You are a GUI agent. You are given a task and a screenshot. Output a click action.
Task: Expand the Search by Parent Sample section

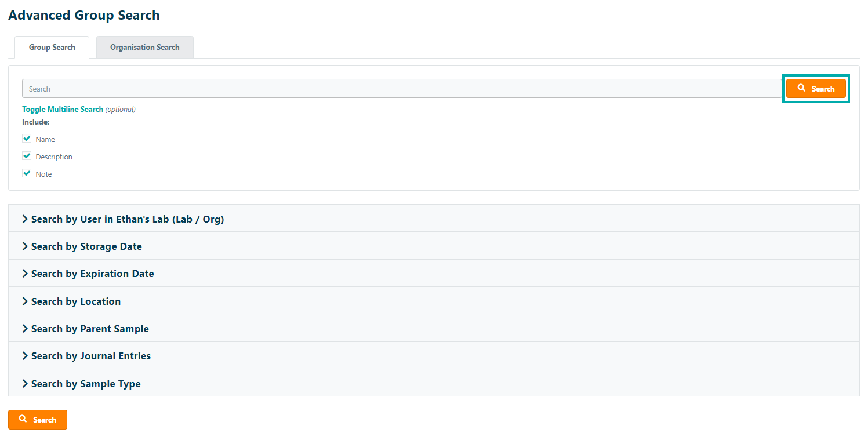click(90, 329)
